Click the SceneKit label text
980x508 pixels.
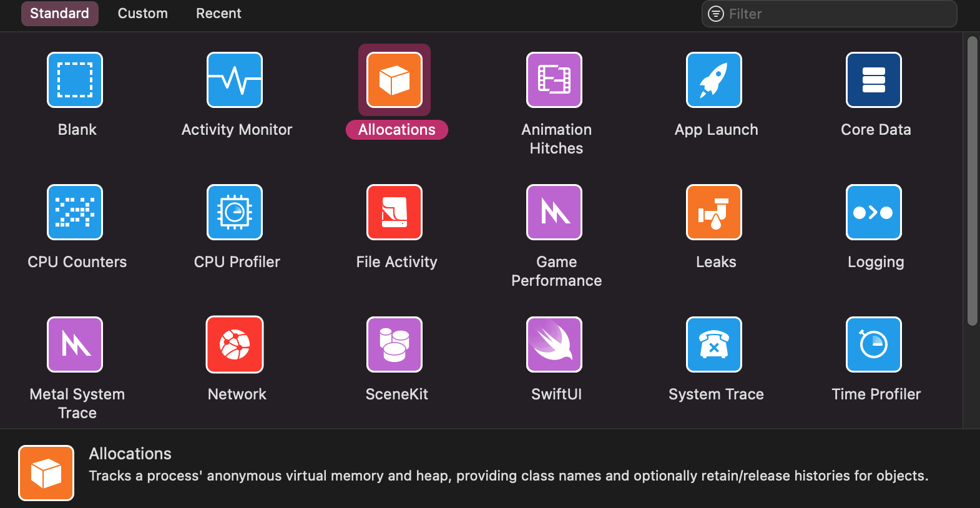tap(397, 394)
